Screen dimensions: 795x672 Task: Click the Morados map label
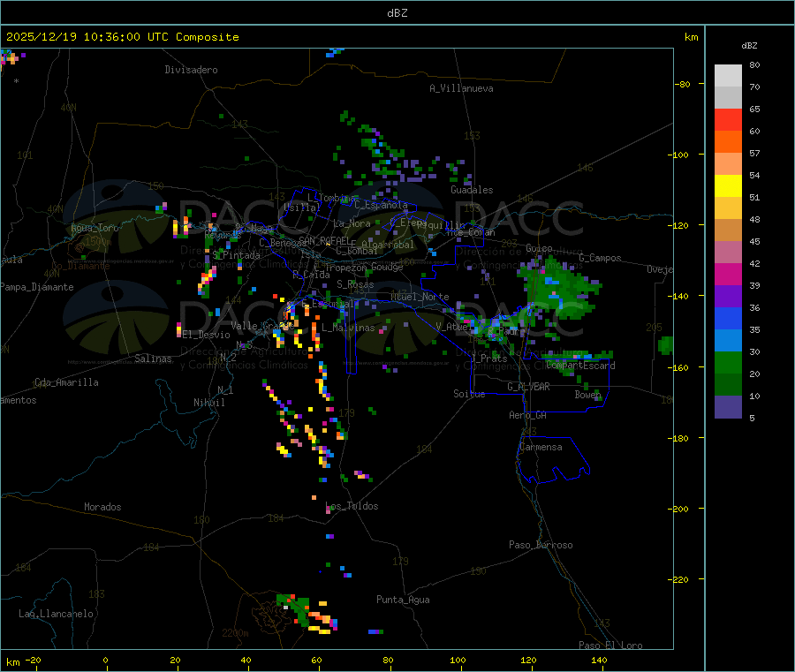(x=103, y=507)
